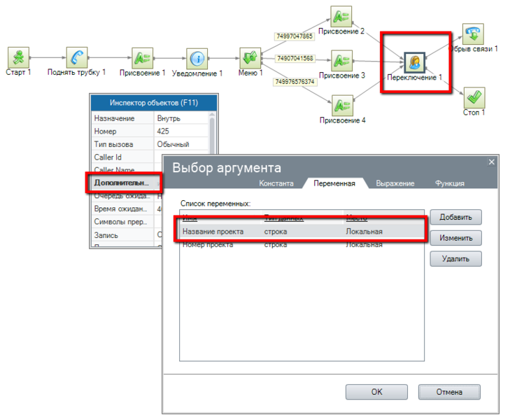The image size is (517, 420).
Task: Select the Обрыв связи 1 hangup icon
Action: click(473, 34)
